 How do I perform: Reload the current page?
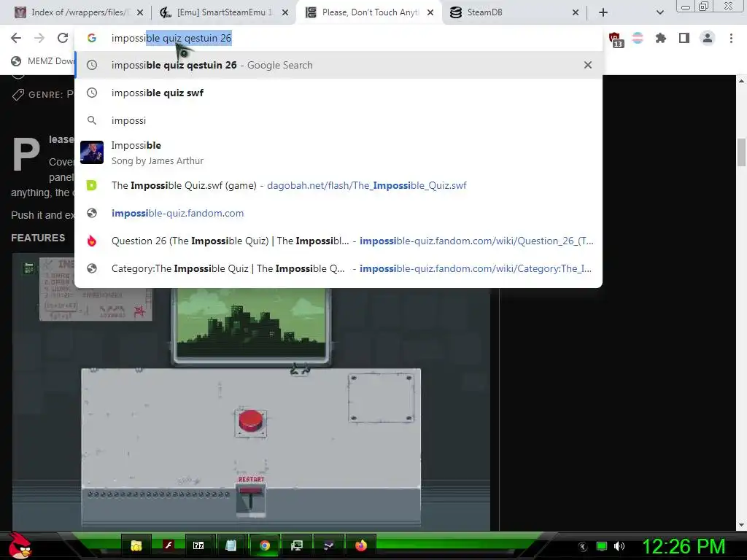point(63,38)
